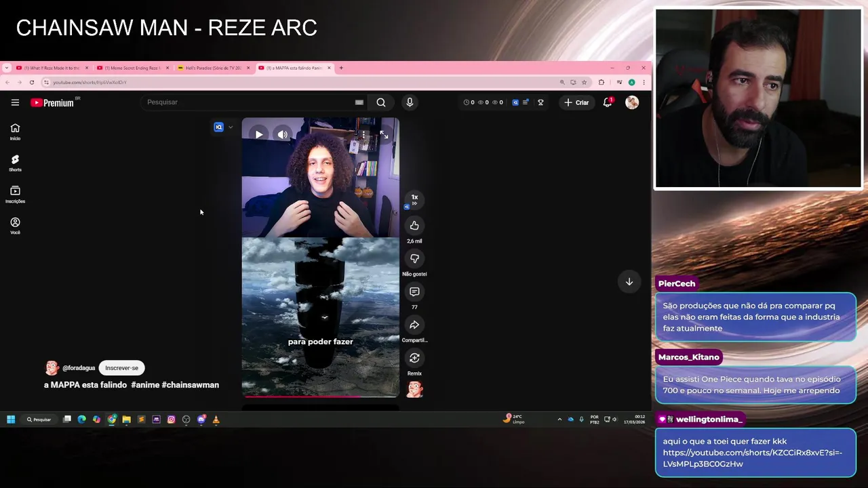Expand the dropdown chevron next to IQ icon
Screen dimensions: 868x488
pos(231,127)
